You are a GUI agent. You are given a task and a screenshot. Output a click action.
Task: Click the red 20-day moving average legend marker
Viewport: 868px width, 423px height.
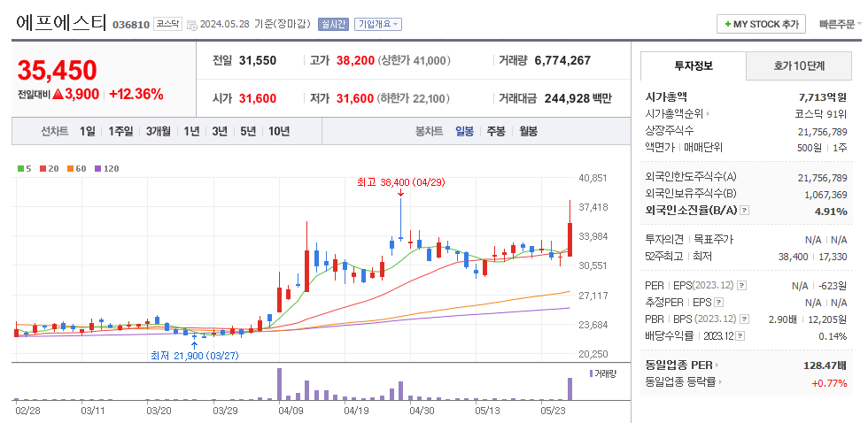(x=43, y=169)
